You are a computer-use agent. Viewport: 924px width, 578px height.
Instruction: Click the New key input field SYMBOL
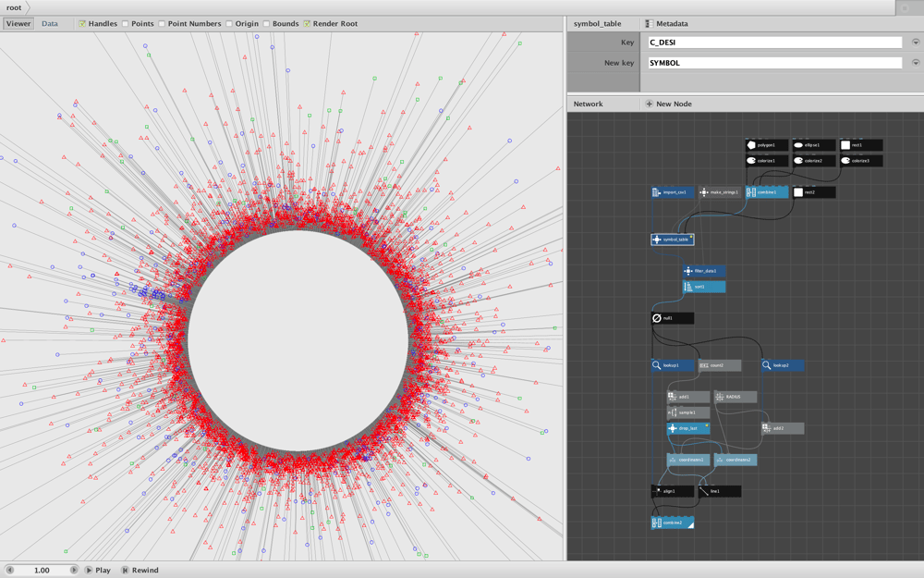775,63
